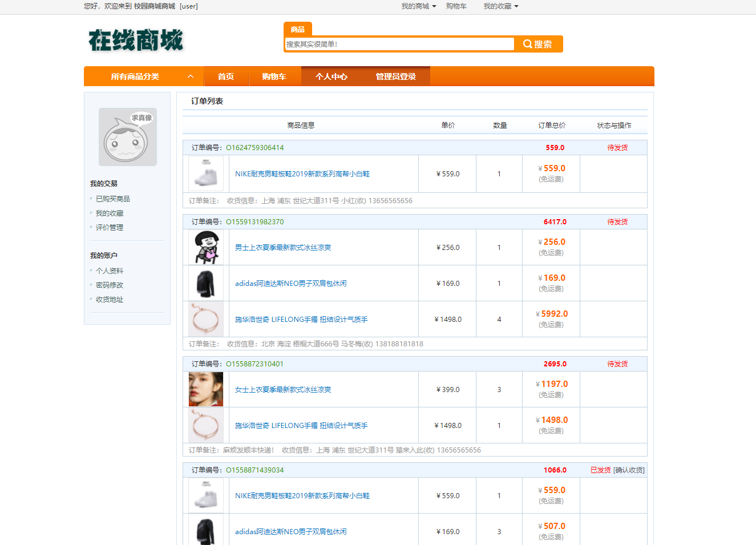Open the 个人中心 navigation tab
This screenshot has height=545, width=756.
click(331, 76)
